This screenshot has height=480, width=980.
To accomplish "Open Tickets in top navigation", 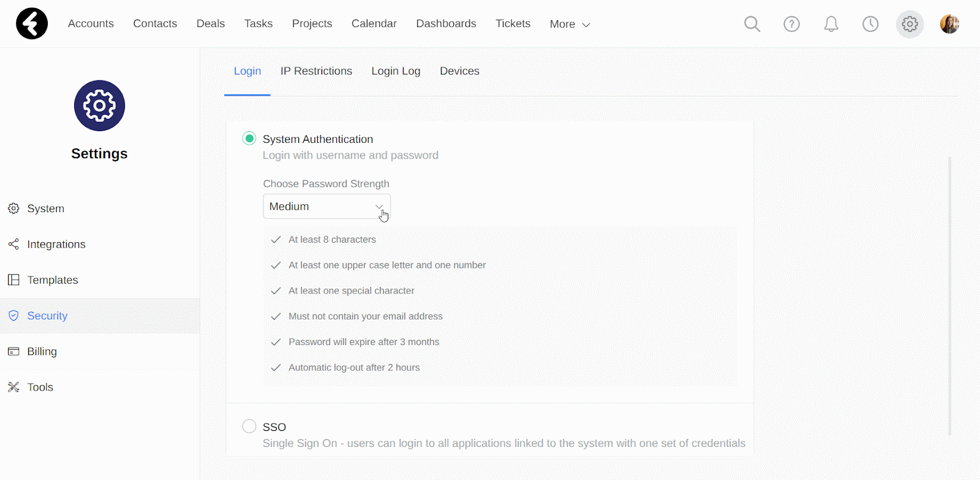I will coord(513,23).
